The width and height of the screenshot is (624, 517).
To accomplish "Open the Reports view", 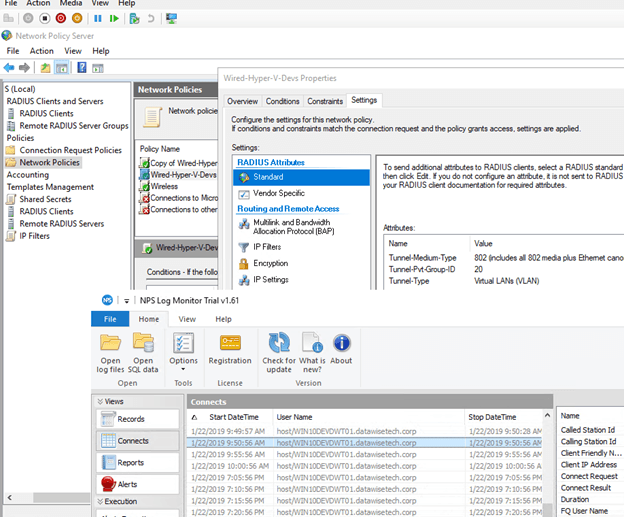I will coord(138,462).
